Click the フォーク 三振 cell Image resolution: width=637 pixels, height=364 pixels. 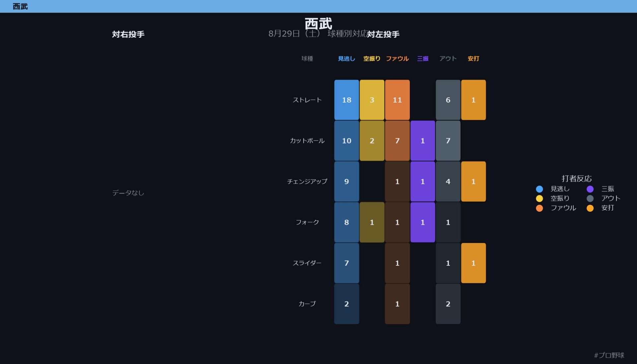[x=423, y=222]
